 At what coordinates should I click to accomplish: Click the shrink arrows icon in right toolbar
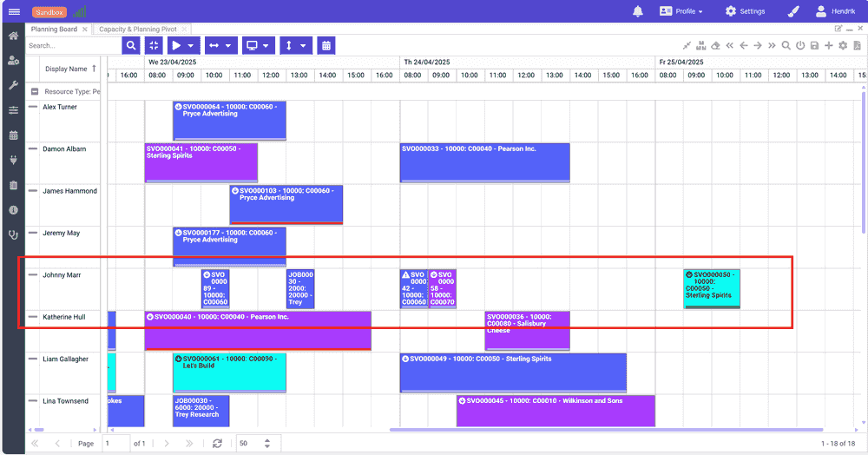[687, 45]
